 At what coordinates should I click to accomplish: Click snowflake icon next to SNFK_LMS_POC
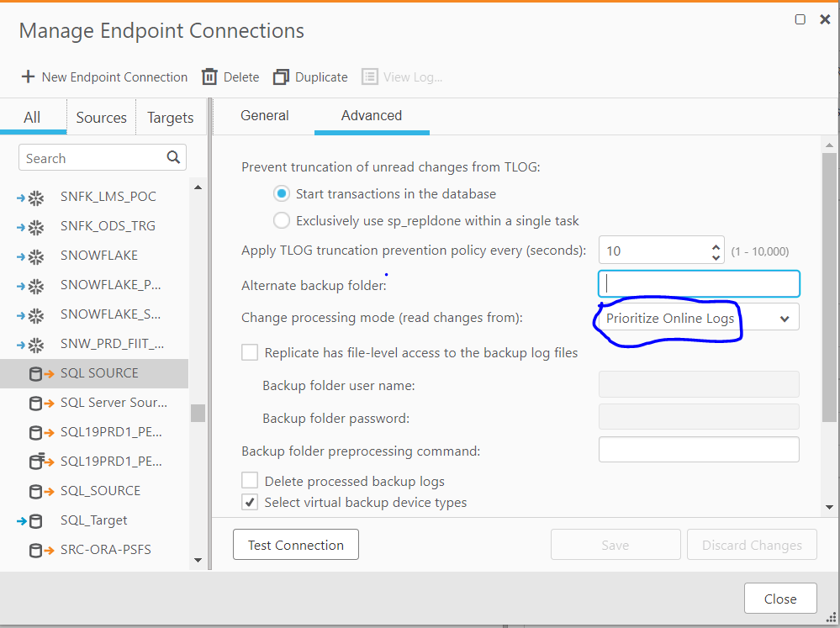36,198
